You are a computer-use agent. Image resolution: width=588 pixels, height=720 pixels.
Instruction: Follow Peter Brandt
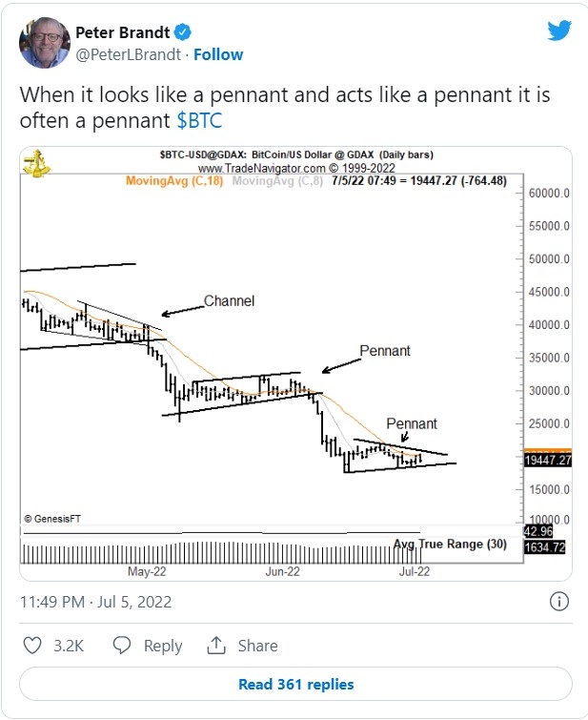point(218,54)
